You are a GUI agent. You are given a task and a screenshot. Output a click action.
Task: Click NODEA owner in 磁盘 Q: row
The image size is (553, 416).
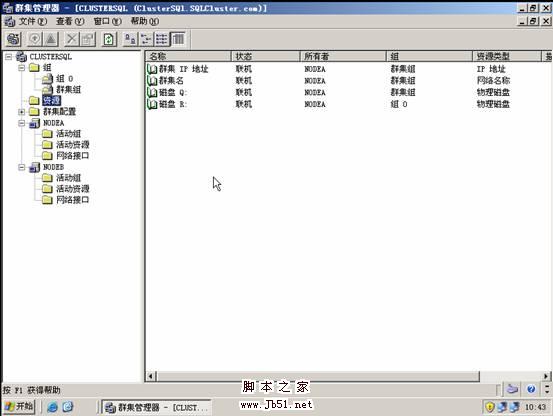coord(315,92)
